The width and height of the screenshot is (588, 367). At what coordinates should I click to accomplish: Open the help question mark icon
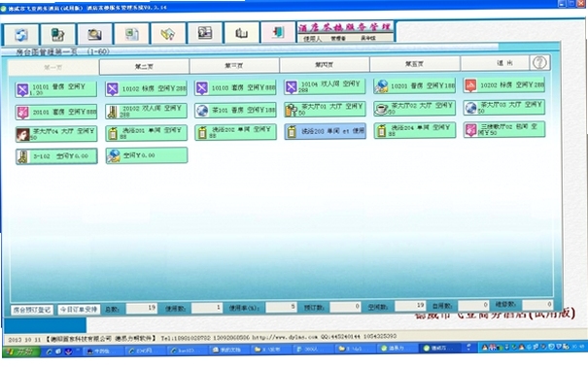pos(539,62)
